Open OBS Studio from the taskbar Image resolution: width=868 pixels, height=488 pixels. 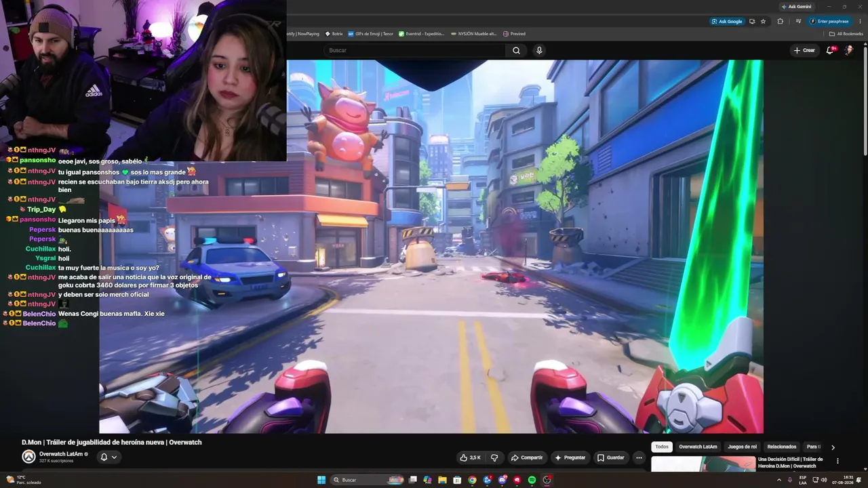tap(547, 480)
